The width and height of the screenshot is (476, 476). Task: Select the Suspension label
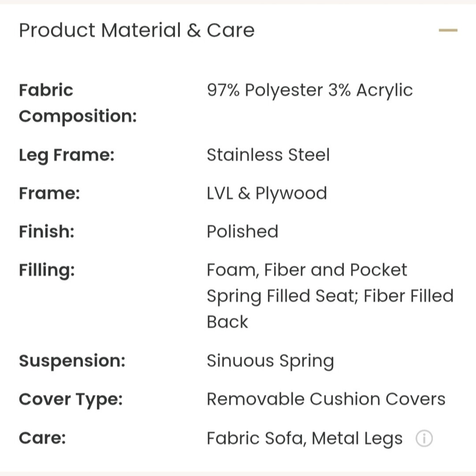point(72,361)
